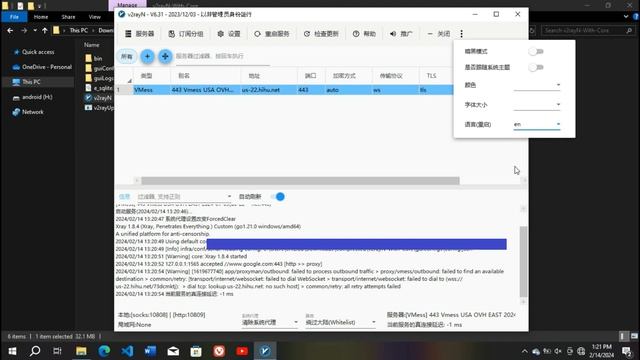This screenshot has height=360, width=640.
Task: Select Quick access in Explorer sidebar
Action: coord(38,52)
